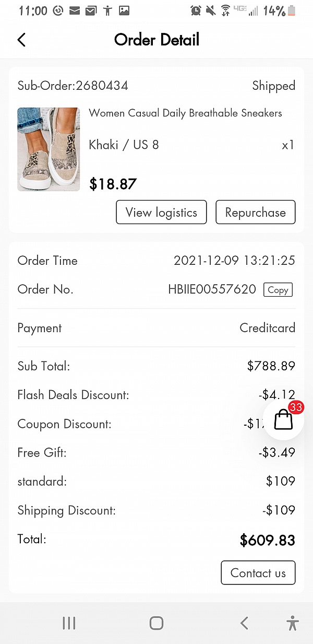The image size is (313, 644).
Task: Tap the muted sound status icon
Action: (211, 10)
